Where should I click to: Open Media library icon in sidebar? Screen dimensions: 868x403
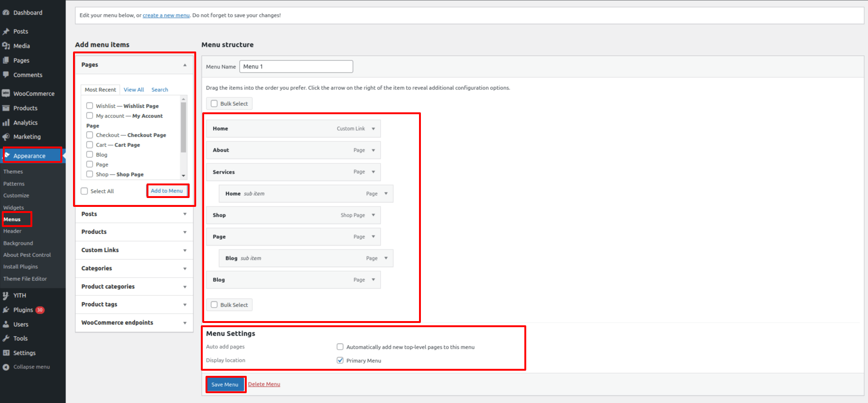point(6,46)
